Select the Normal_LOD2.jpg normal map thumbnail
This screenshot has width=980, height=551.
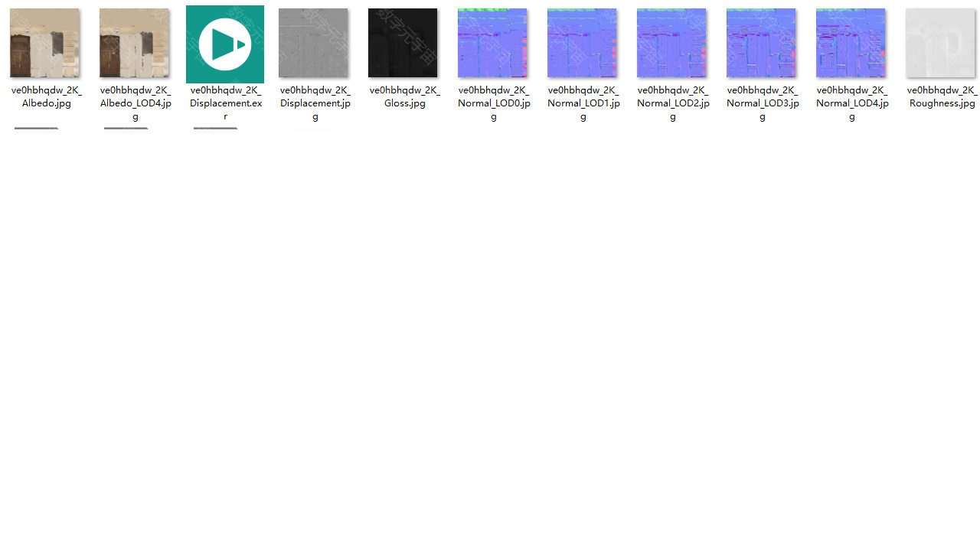pyautogui.click(x=671, y=43)
